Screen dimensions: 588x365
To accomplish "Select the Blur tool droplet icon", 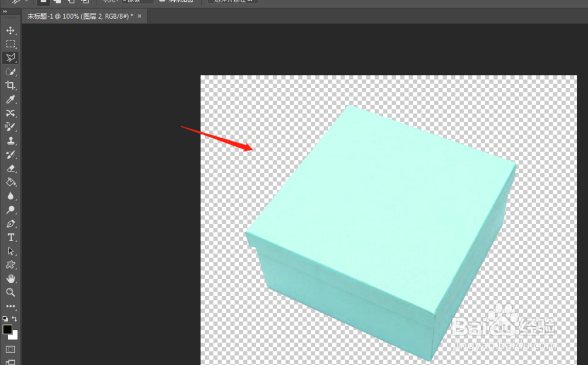I will click(x=11, y=196).
